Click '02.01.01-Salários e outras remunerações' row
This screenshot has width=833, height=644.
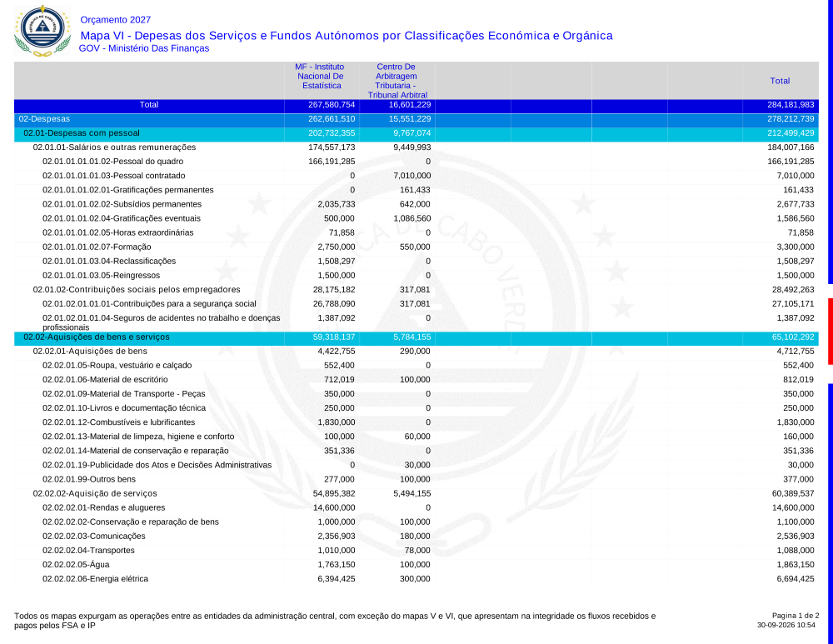coord(416,147)
